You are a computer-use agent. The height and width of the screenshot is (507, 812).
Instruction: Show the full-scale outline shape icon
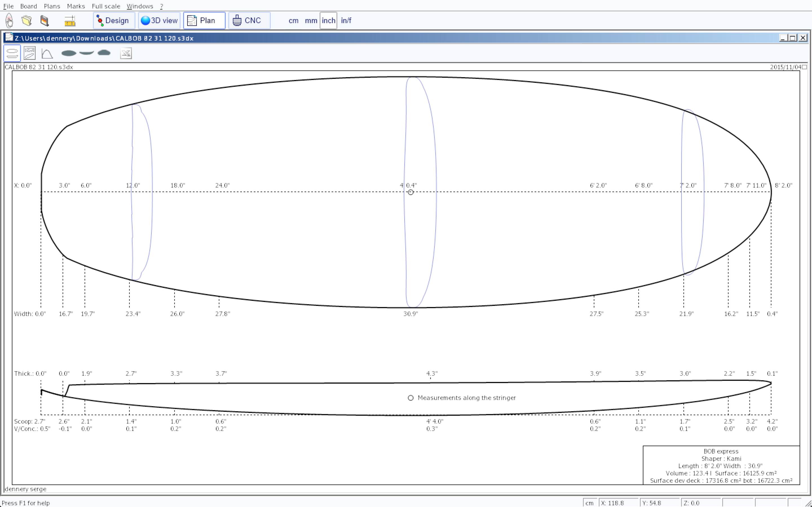(x=69, y=53)
